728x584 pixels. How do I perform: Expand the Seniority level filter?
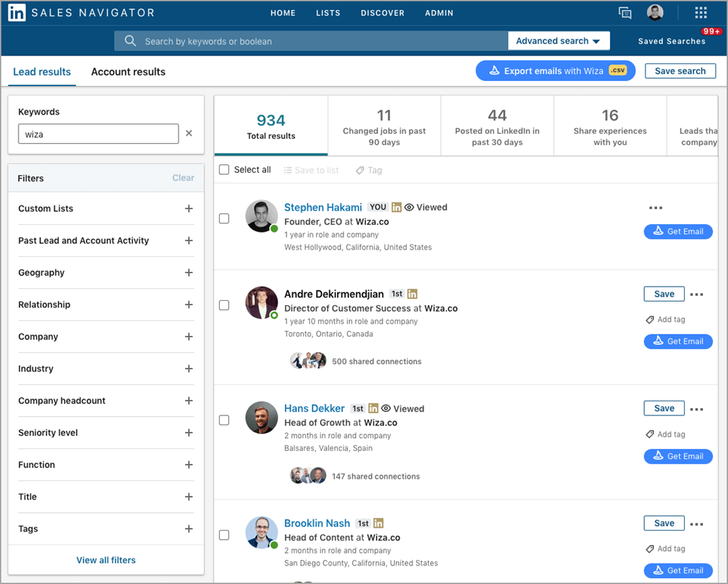click(x=188, y=432)
